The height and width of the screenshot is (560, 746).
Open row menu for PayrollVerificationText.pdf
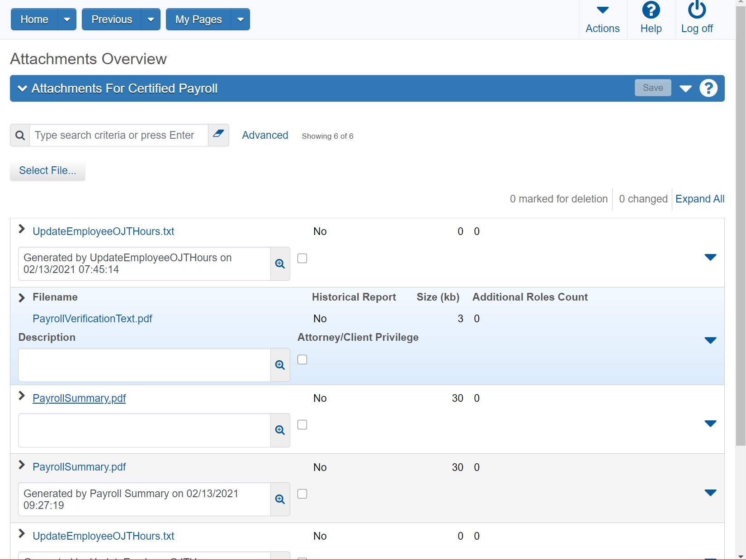[x=710, y=340]
